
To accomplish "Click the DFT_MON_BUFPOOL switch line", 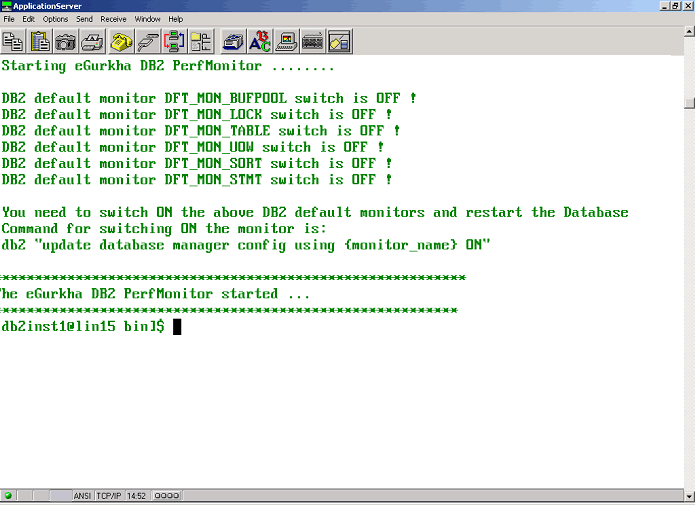I will (209, 98).
